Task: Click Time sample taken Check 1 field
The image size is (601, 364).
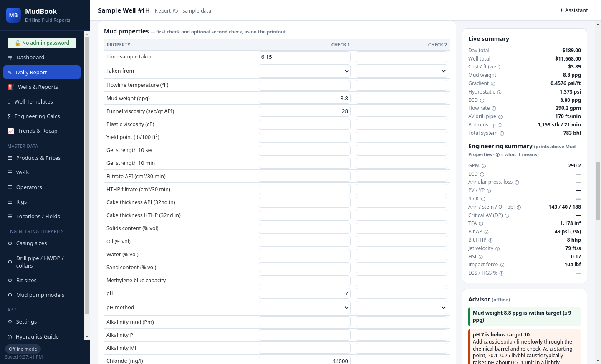Action: tap(305, 57)
